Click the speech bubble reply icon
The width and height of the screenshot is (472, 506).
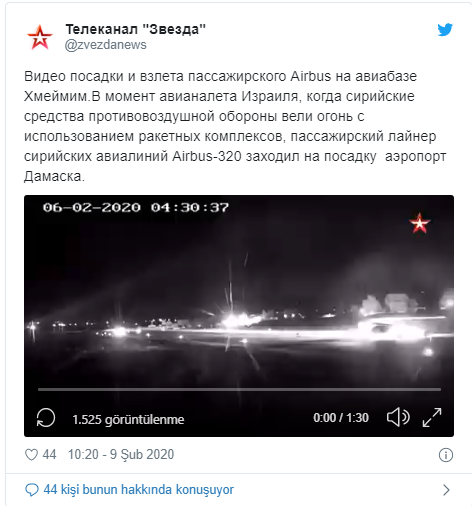[32, 490]
